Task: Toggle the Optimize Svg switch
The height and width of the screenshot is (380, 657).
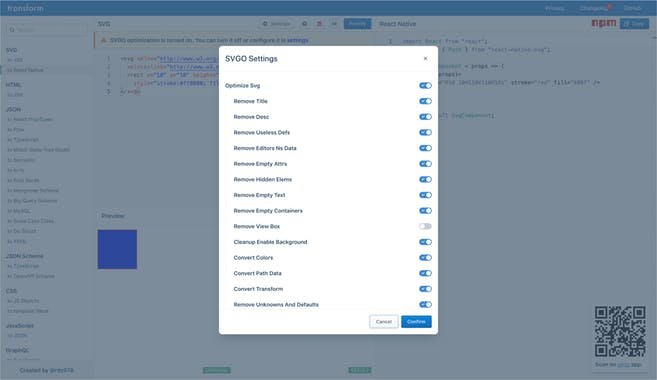Action: click(x=425, y=85)
